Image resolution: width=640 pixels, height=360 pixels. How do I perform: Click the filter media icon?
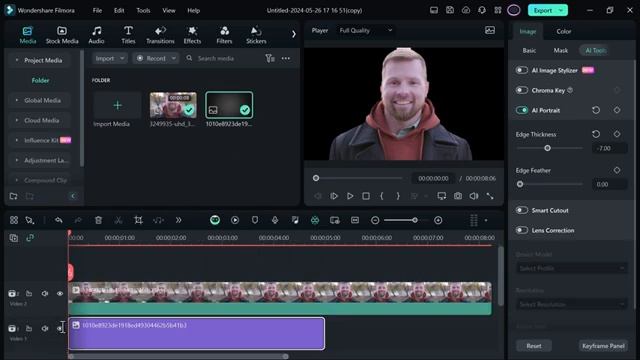[x=270, y=58]
